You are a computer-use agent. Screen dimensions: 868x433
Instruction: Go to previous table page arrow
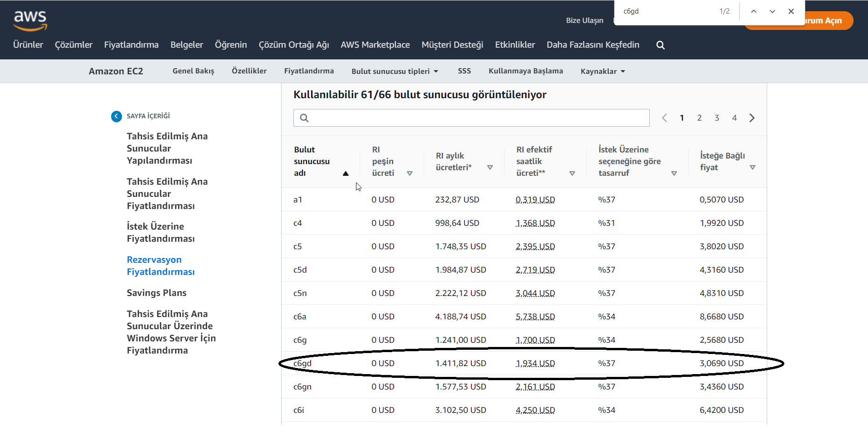coord(664,118)
